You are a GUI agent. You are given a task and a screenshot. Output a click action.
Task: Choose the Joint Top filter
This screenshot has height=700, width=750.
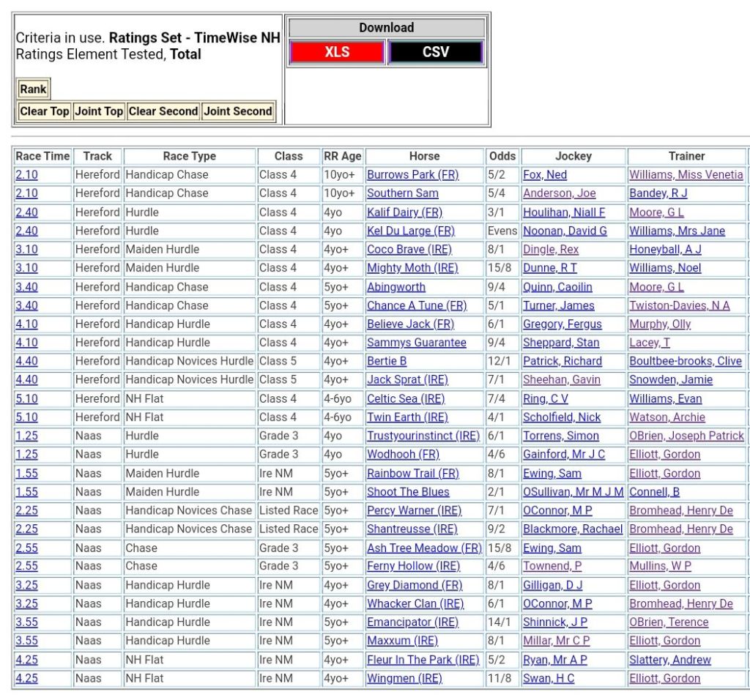(99, 111)
